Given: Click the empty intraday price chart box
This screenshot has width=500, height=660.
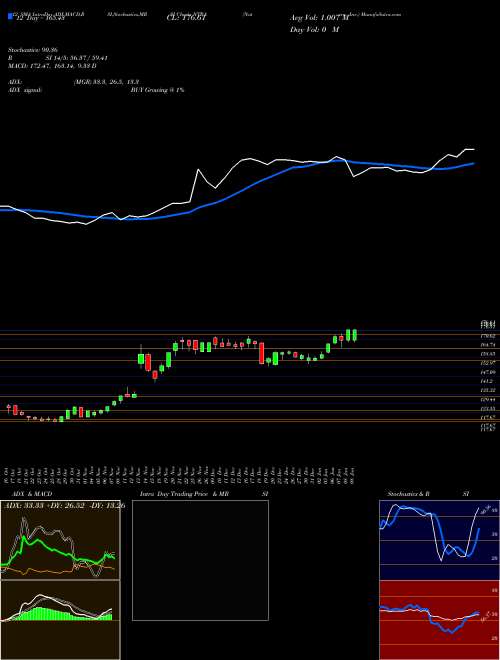Looking at the screenshot, I should point(200,560).
